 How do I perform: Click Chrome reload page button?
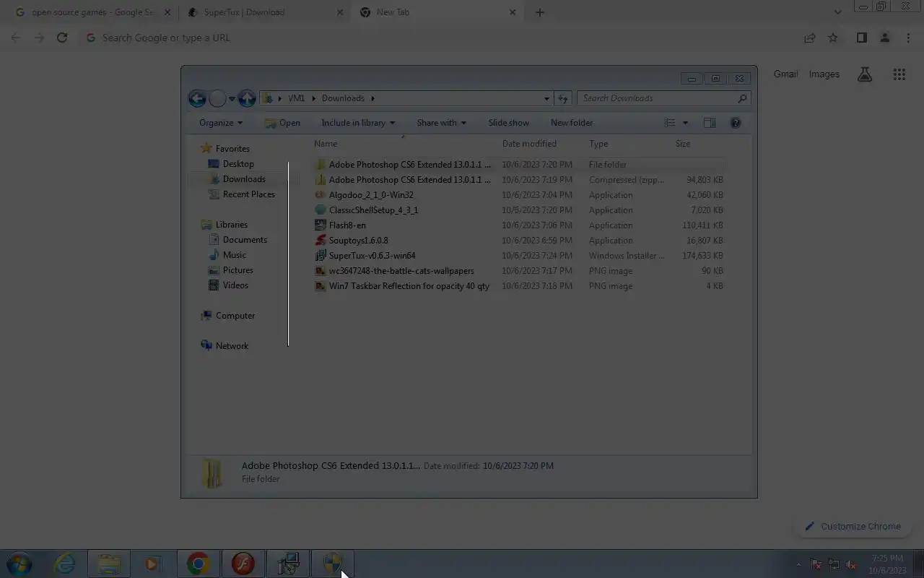[x=62, y=38]
